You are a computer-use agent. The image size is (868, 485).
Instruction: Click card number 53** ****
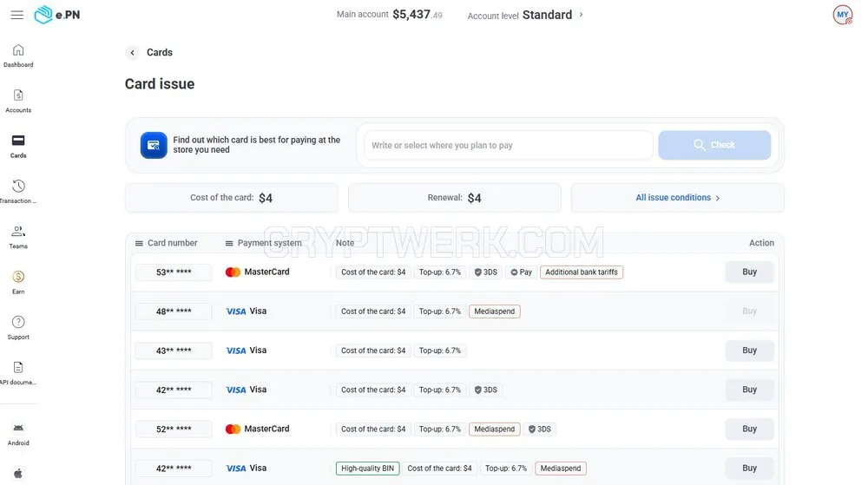[x=174, y=272]
